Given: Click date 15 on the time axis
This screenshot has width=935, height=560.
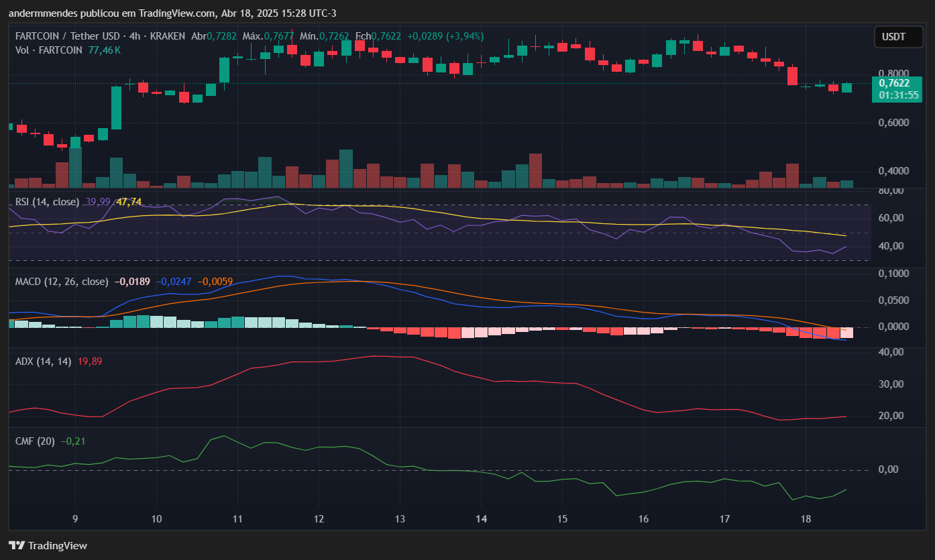Looking at the screenshot, I should pos(562,519).
